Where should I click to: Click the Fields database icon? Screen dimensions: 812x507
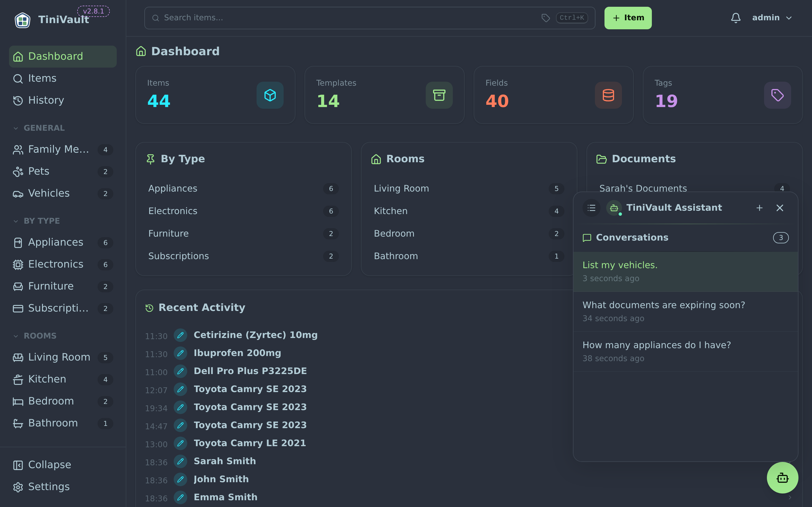pos(608,95)
